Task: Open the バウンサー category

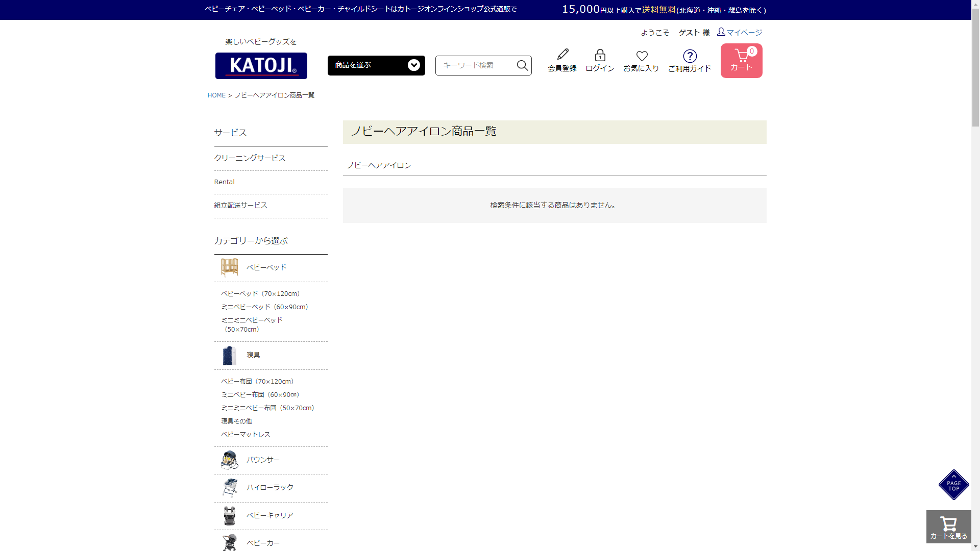Action: pyautogui.click(x=263, y=460)
